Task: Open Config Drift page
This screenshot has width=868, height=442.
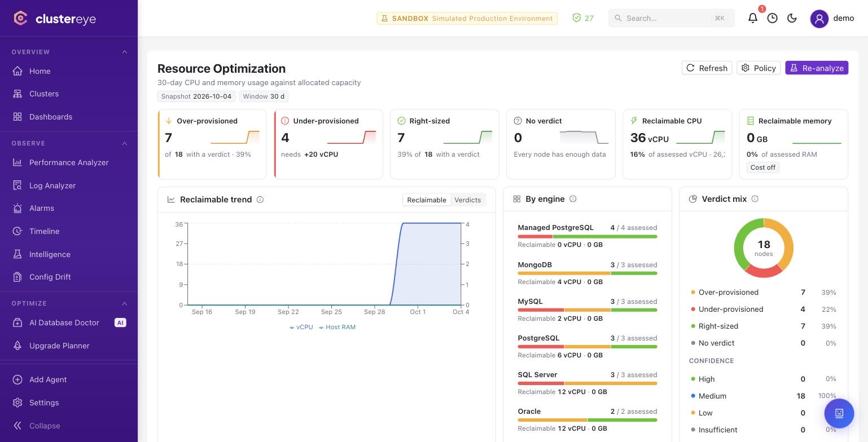Action: [x=69, y=277]
